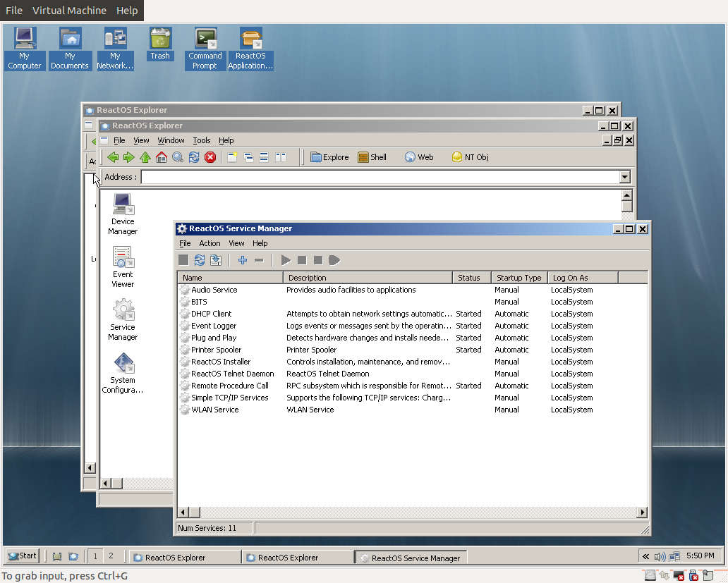Click the back navigation arrow in Explorer
Viewport: 728px width, 583px height.
click(113, 157)
